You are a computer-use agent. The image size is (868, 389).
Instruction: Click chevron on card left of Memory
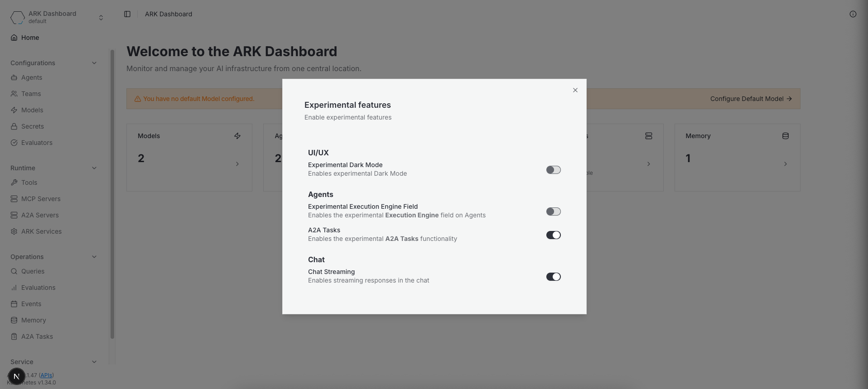[649, 164]
